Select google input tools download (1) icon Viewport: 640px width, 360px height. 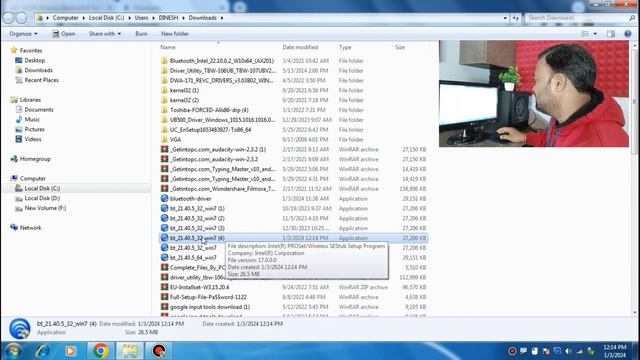tap(164, 307)
